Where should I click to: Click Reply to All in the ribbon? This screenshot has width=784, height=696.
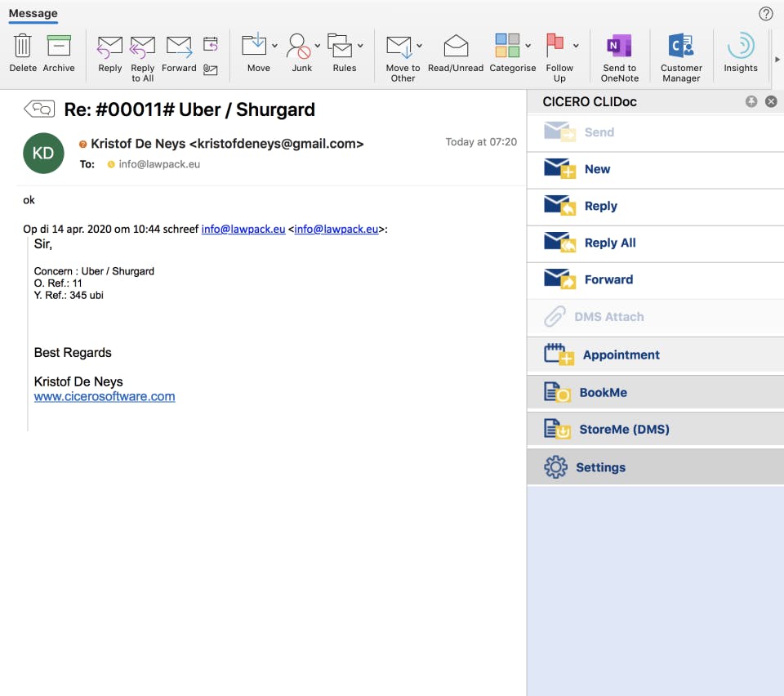pos(142,46)
